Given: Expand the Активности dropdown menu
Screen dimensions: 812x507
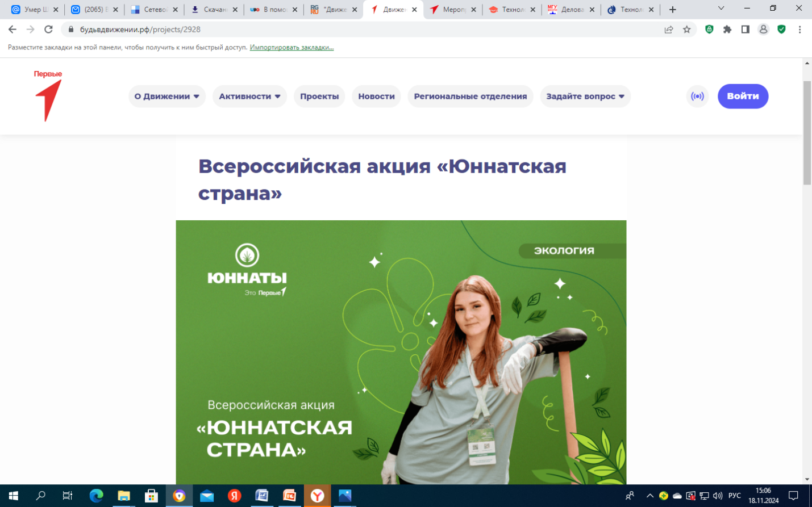Looking at the screenshot, I should tap(249, 97).
